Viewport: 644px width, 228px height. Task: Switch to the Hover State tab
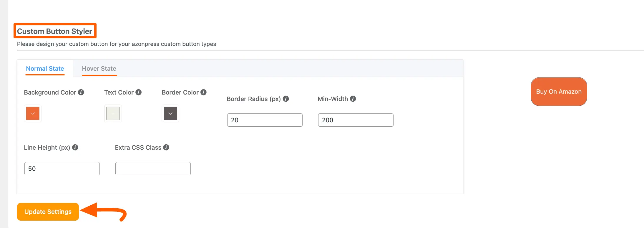(99, 68)
